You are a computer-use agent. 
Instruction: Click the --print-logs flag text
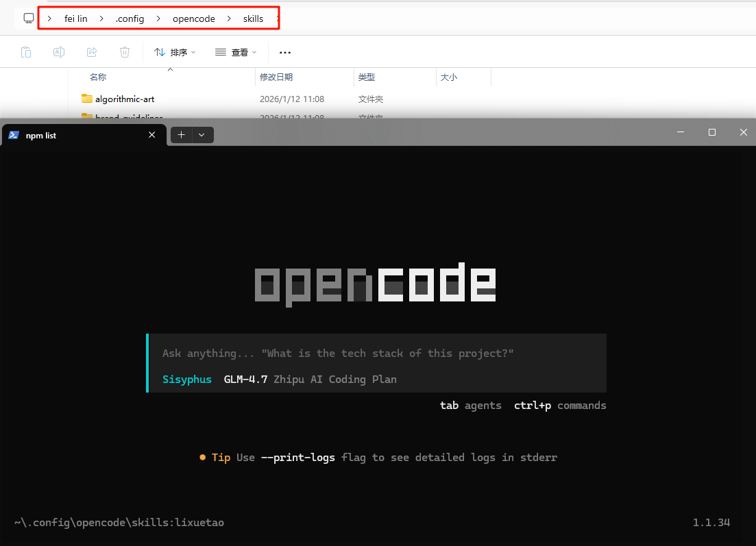(298, 458)
